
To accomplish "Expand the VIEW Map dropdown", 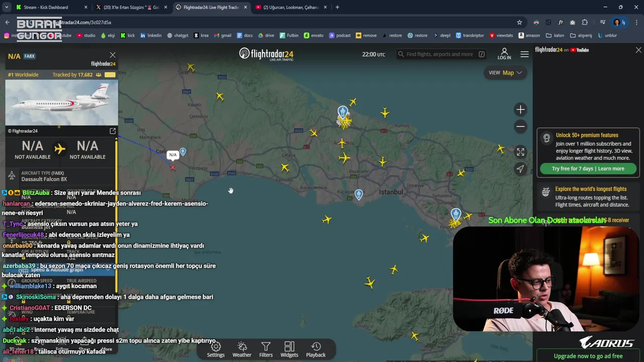I will 505,73.
